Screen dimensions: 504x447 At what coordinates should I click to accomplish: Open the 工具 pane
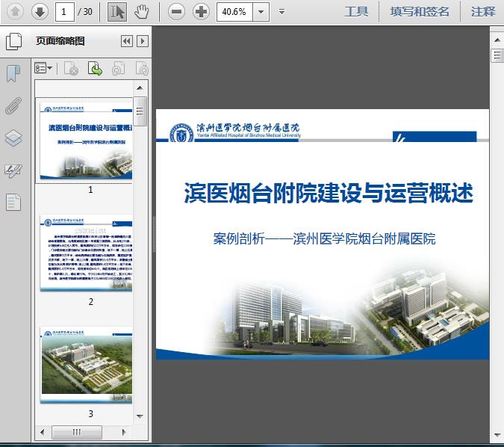click(x=356, y=12)
